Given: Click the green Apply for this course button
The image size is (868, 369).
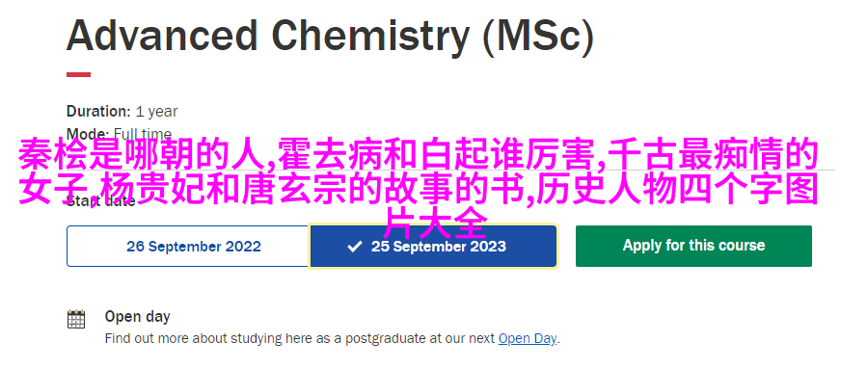Looking at the screenshot, I should (693, 246).
